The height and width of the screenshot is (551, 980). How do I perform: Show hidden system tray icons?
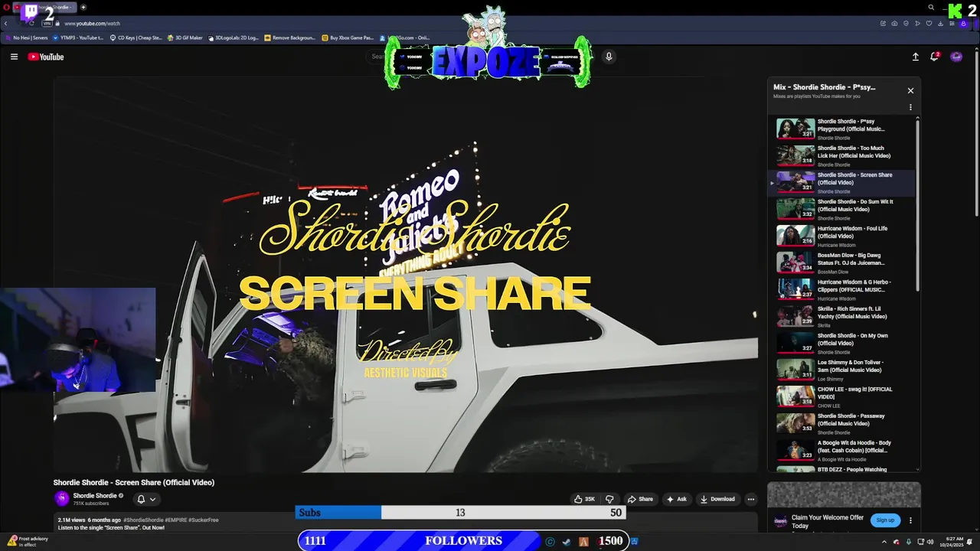point(884,542)
